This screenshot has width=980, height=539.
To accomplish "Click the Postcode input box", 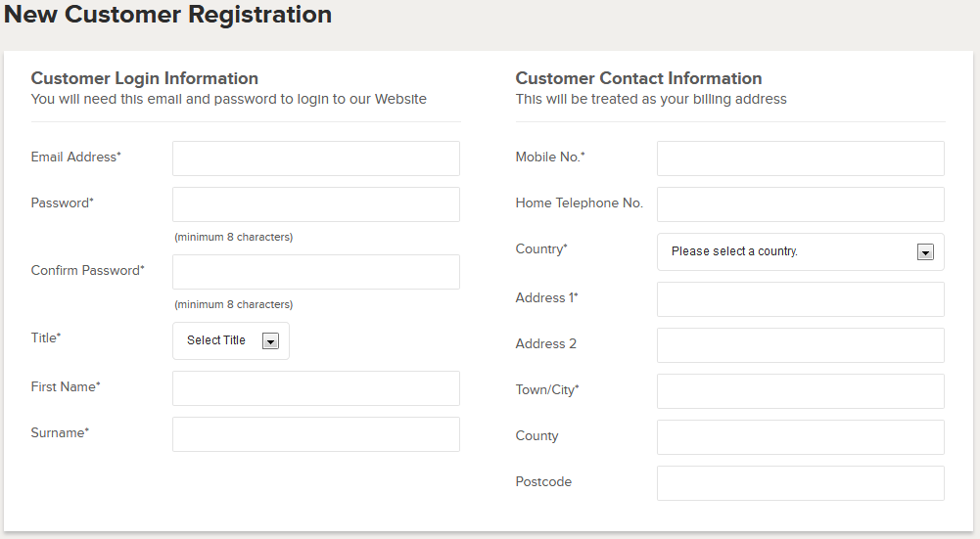I will pyautogui.click(x=801, y=483).
